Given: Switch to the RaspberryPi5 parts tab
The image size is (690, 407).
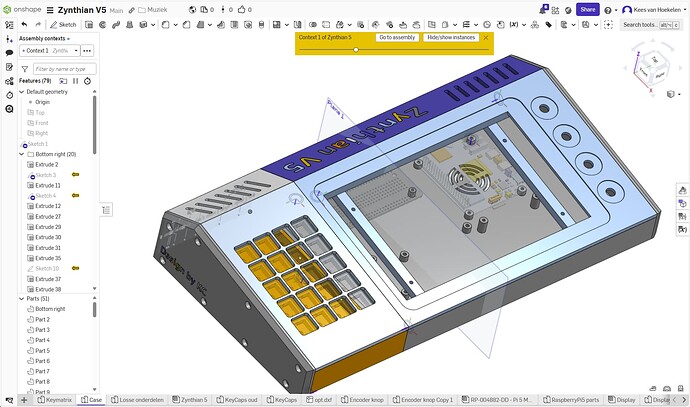Looking at the screenshot, I should coord(571,400).
